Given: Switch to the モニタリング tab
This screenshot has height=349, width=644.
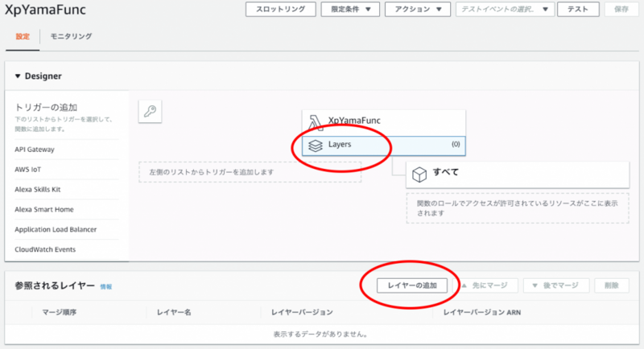Looking at the screenshot, I should (x=71, y=36).
